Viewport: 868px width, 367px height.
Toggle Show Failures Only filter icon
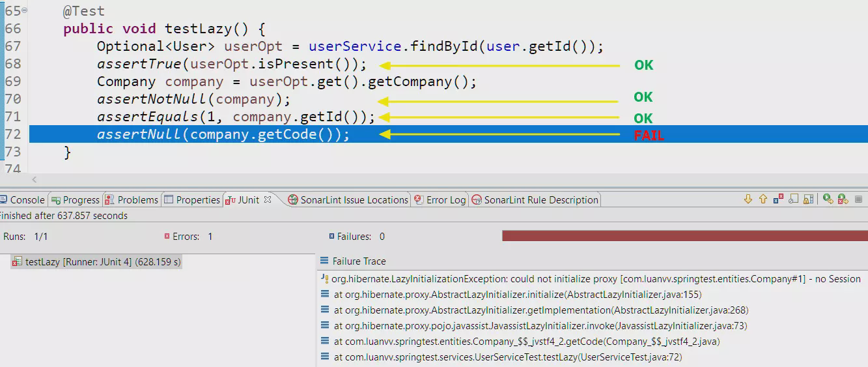[x=778, y=199]
